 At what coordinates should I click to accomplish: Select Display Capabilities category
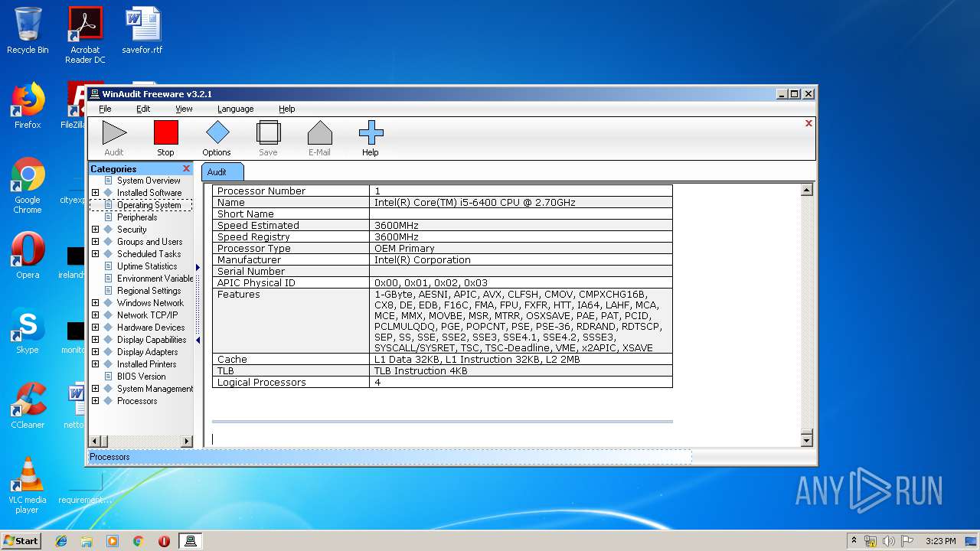click(x=152, y=340)
